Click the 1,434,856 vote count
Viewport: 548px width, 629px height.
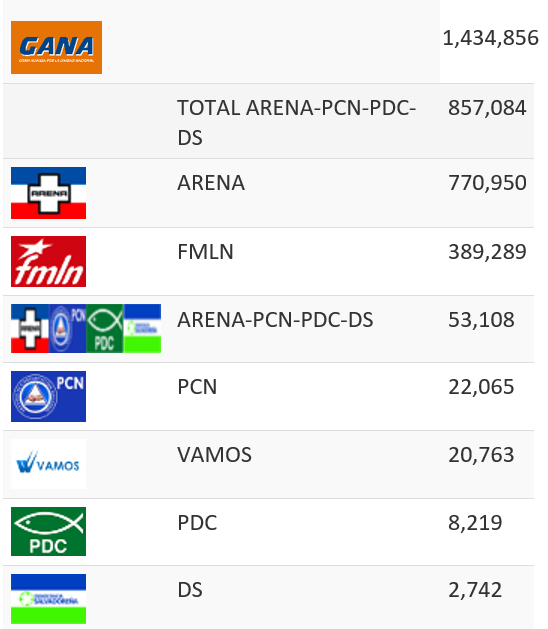(x=491, y=38)
